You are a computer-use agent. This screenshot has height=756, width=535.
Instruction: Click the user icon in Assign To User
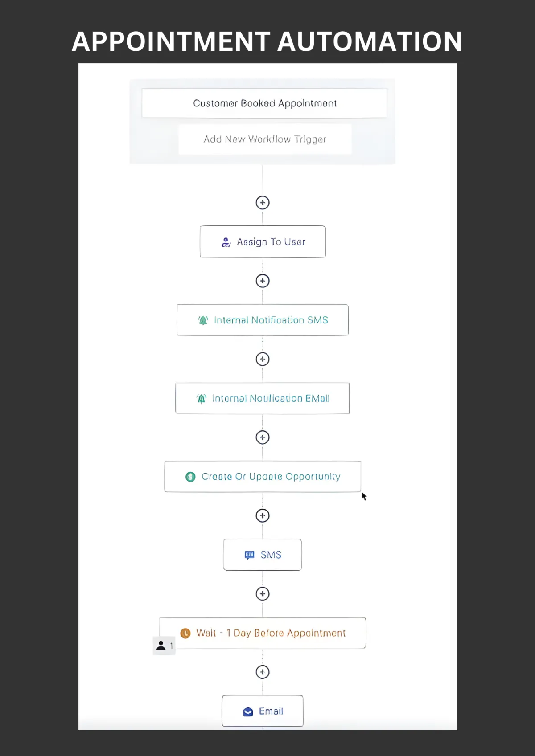[226, 242]
